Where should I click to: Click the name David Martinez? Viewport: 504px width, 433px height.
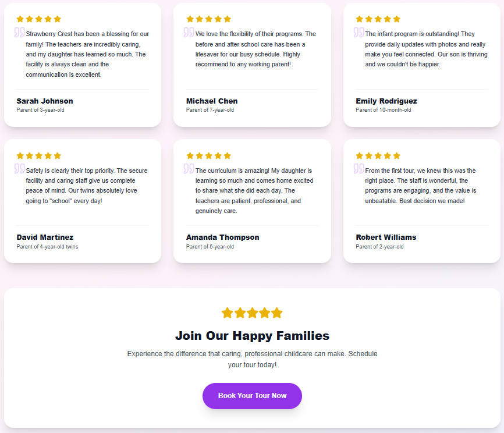pyautogui.click(x=45, y=237)
